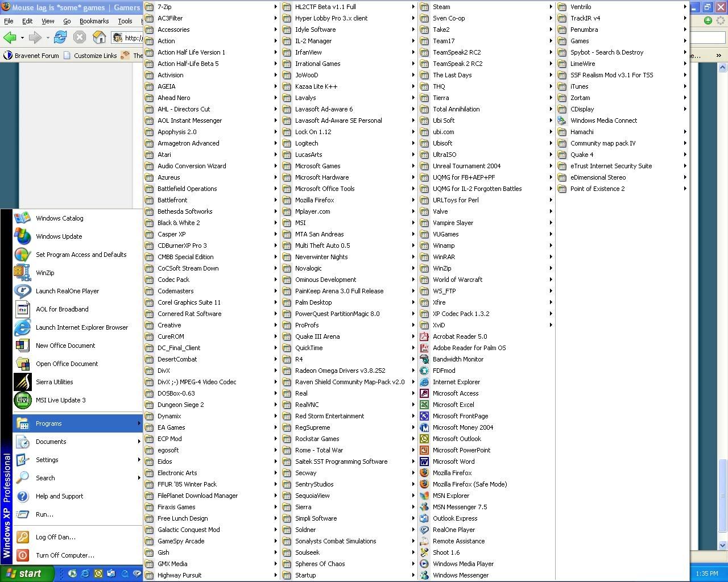Image resolution: width=728 pixels, height=582 pixels.
Task: Select Open Office Document
Action: [x=77, y=364]
